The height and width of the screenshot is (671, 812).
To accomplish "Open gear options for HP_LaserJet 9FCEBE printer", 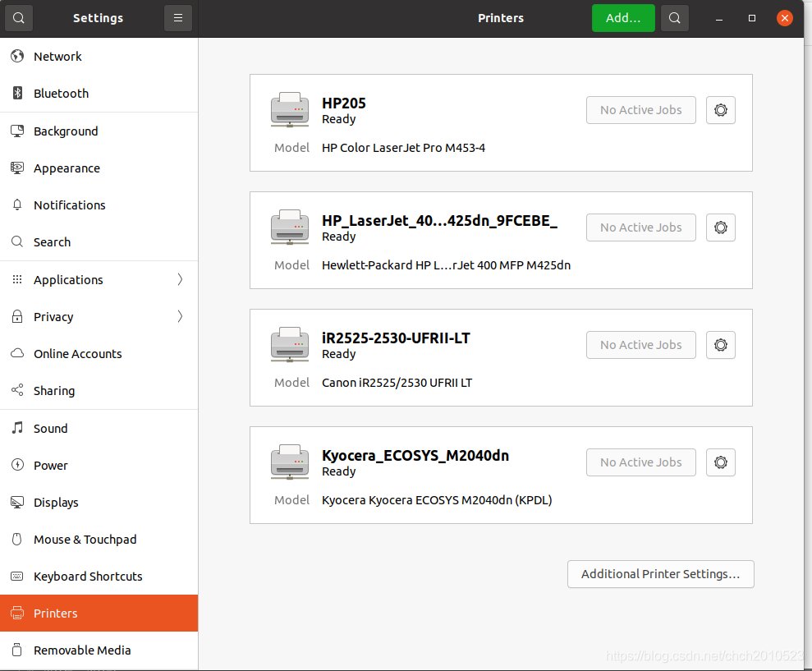I will (x=720, y=227).
